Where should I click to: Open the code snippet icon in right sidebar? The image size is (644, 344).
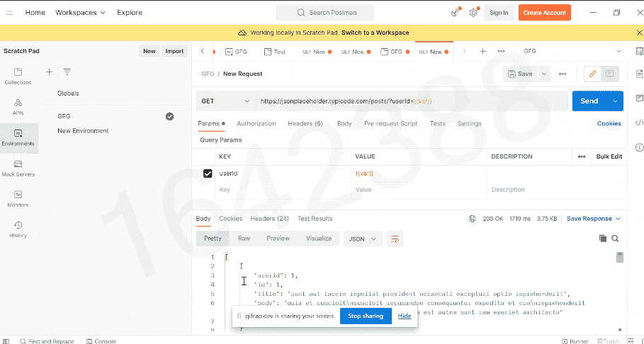pyautogui.click(x=639, y=122)
